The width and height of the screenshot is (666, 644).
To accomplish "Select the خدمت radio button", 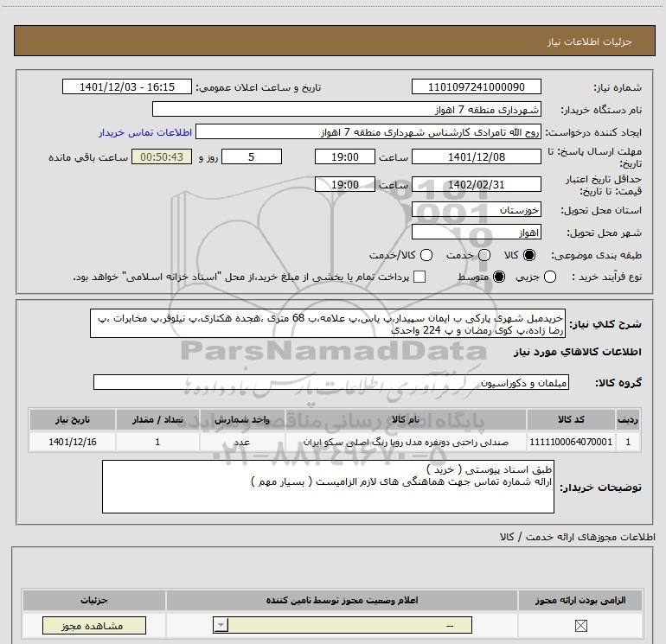I will [x=484, y=255].
